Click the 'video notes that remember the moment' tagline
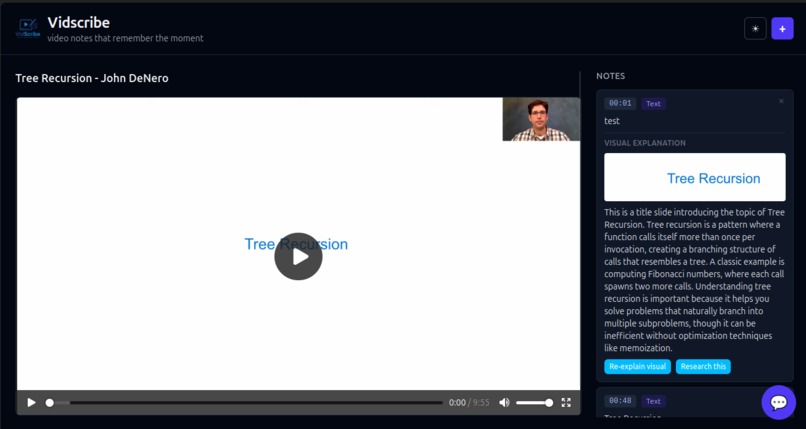The width and height of the screenshot is (806, 429). point(125,38)
